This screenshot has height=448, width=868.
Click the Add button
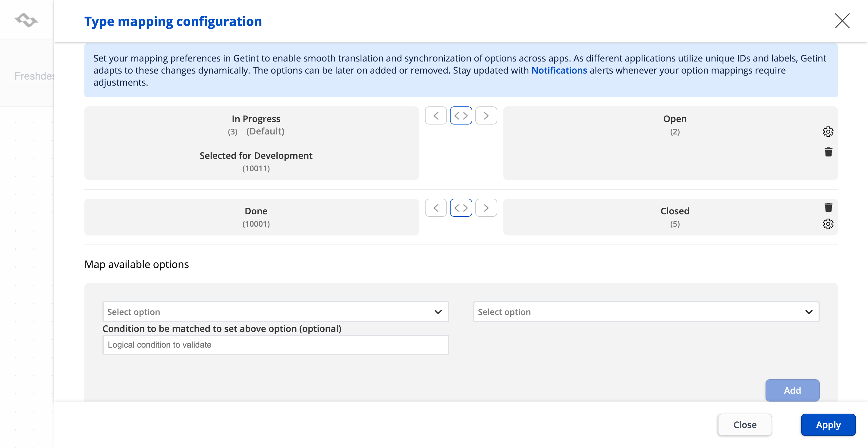[x=792, y=390]
